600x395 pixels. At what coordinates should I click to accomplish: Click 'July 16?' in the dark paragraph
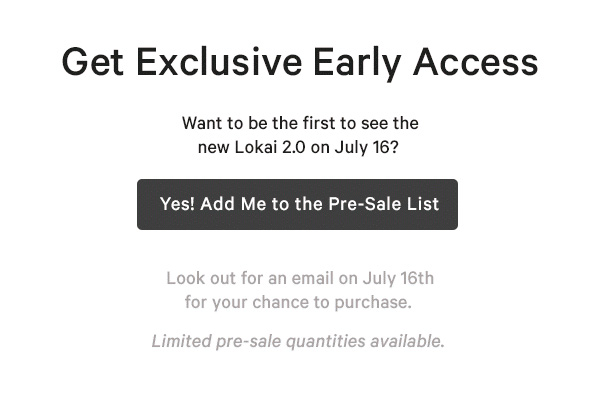pyautogui.click(x=367, y=147)
